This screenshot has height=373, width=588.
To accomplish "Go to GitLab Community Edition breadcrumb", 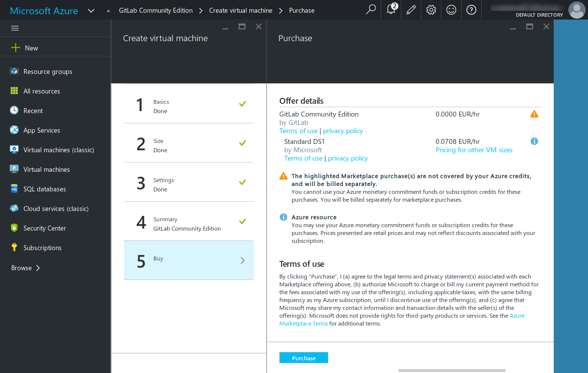I will [x=155, y=10].
